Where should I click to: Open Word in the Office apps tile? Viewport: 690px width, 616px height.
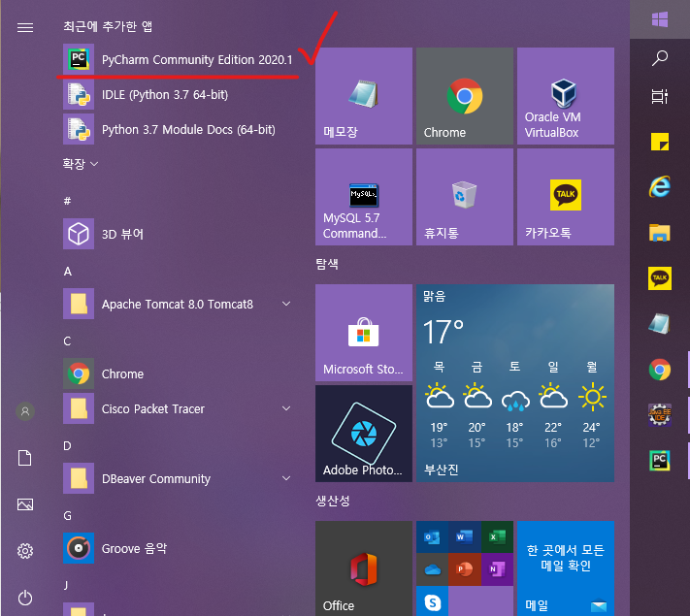pos(465,536)
